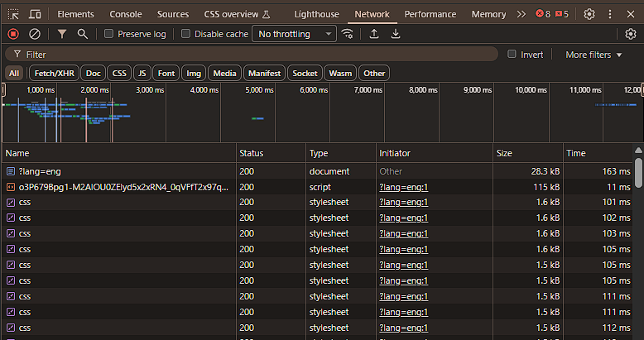Open DevTools settings gear in the tab bar
644x340 pixels.
pyautogui.click(x=589, y=14)
